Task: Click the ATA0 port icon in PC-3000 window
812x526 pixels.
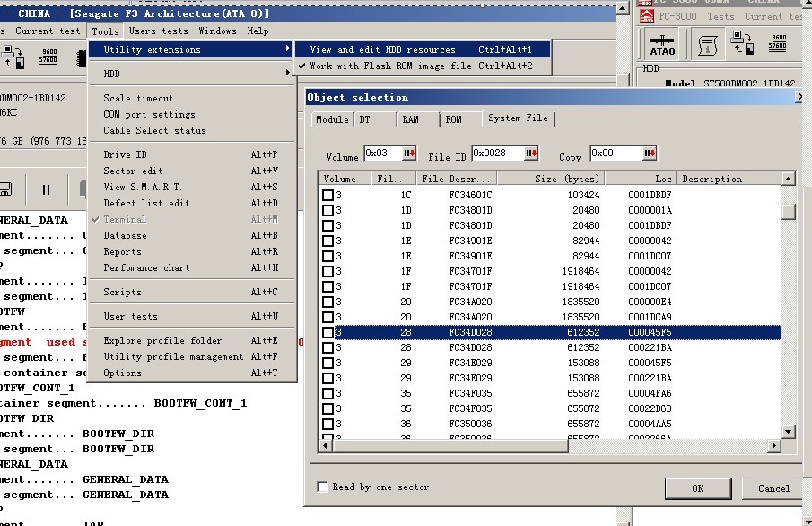Action: click(662, 45)
